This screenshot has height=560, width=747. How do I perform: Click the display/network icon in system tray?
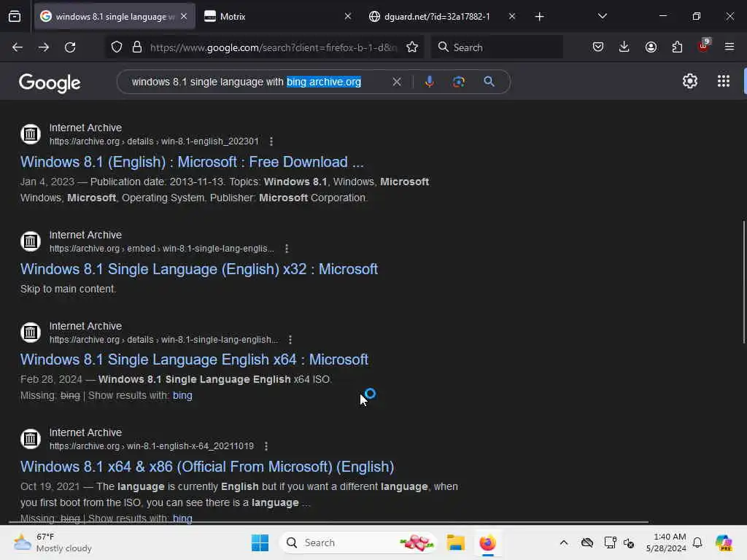609,542
